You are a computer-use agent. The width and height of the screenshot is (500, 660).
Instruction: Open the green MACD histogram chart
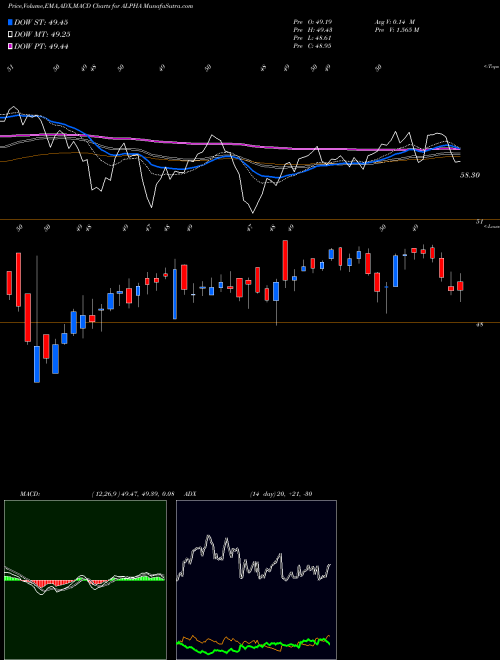coord(85,580)
